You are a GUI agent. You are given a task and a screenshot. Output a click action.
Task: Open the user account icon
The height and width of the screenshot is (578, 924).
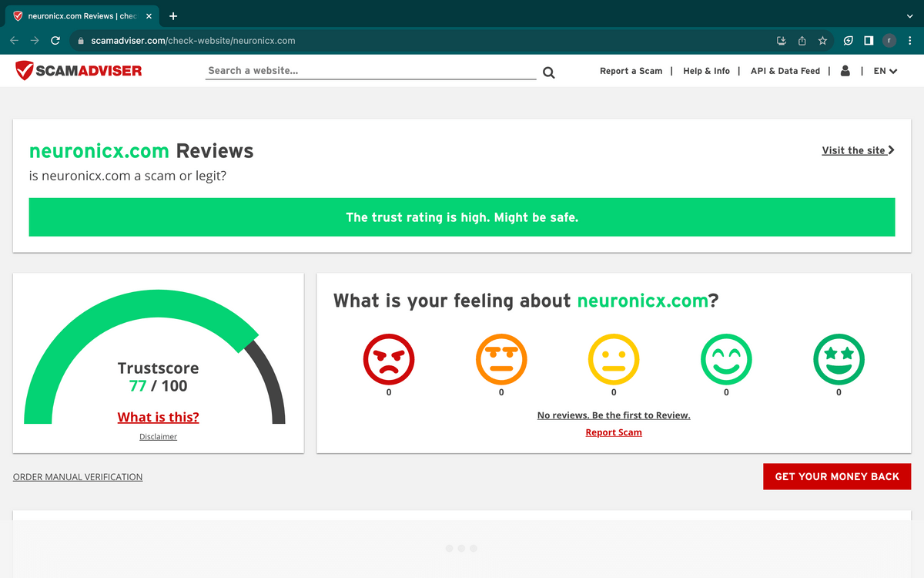coord(845,71)
